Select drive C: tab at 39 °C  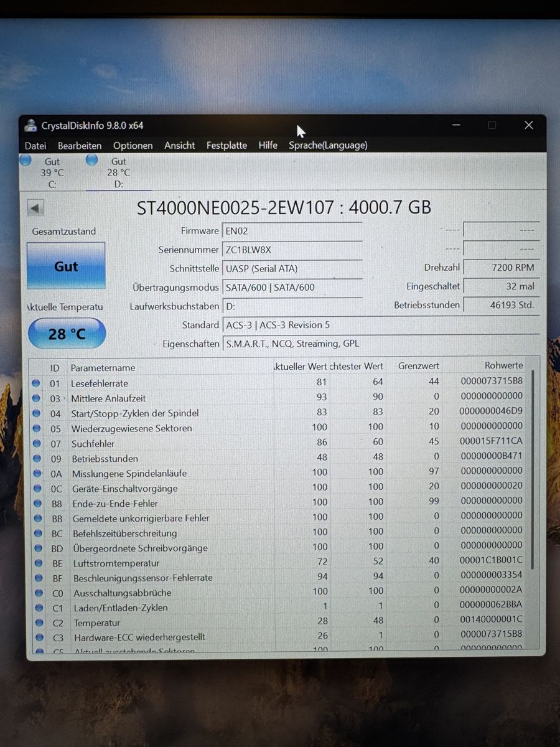[x=52, y=172]
